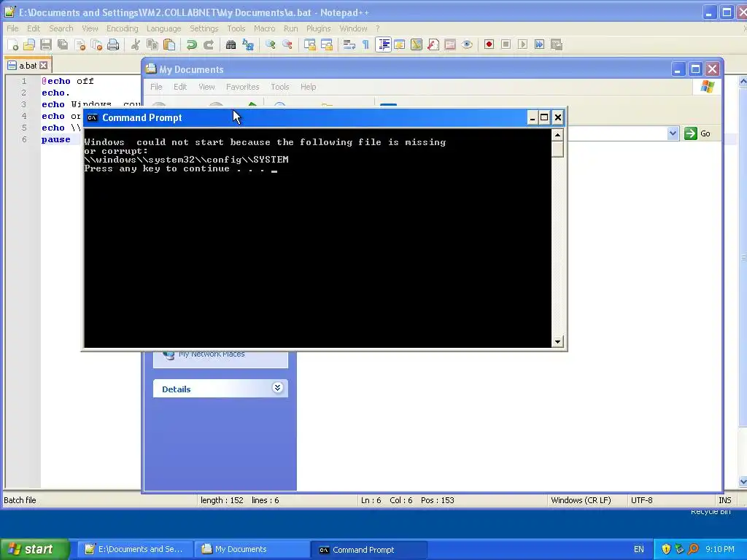Screen dimensions: 747x560
Task: Toggle synchronized vertical scrolling icon
Action: click(x=309, y=44)
